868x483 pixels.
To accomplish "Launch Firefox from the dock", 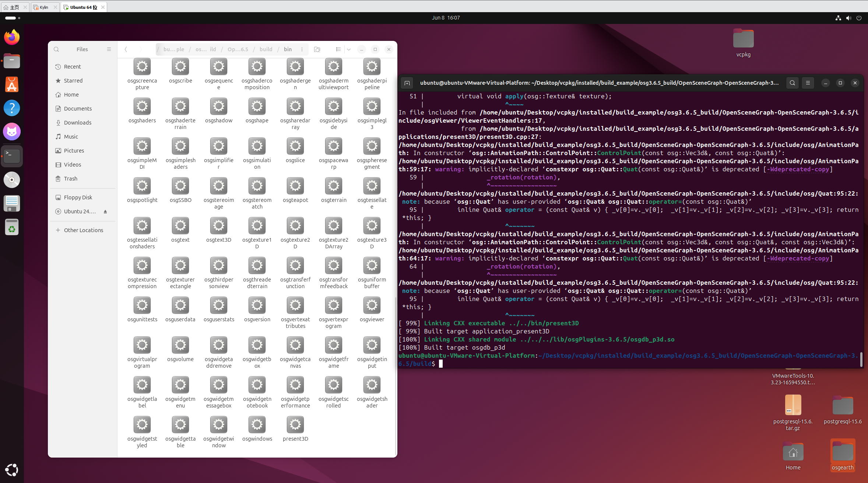I will click(x=12, y=37).
